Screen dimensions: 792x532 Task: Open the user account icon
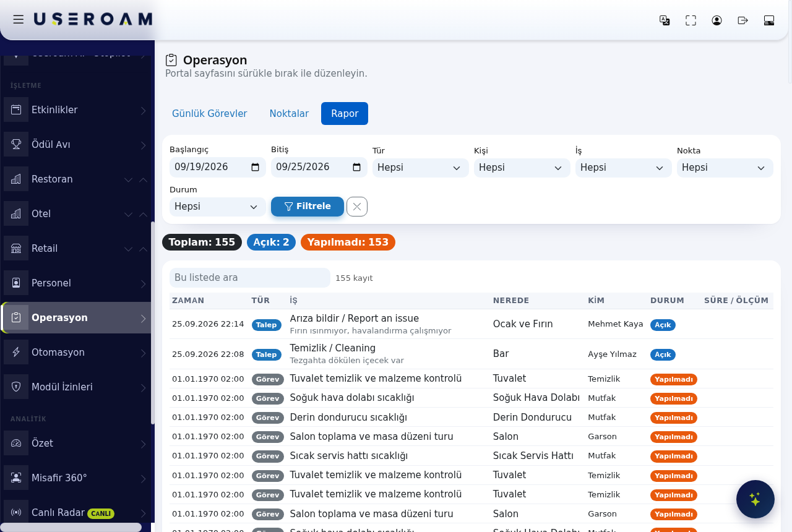(x=717, y=20)
